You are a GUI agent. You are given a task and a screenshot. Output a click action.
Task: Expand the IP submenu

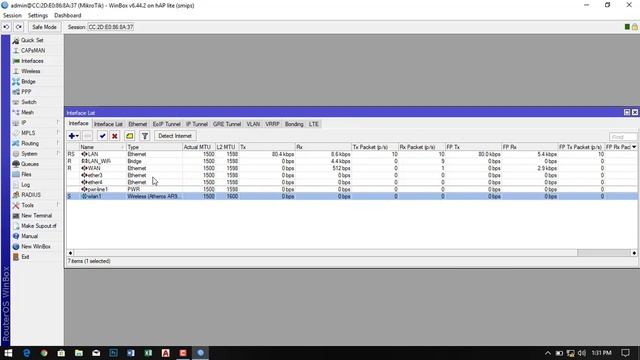tap(24, 122)
